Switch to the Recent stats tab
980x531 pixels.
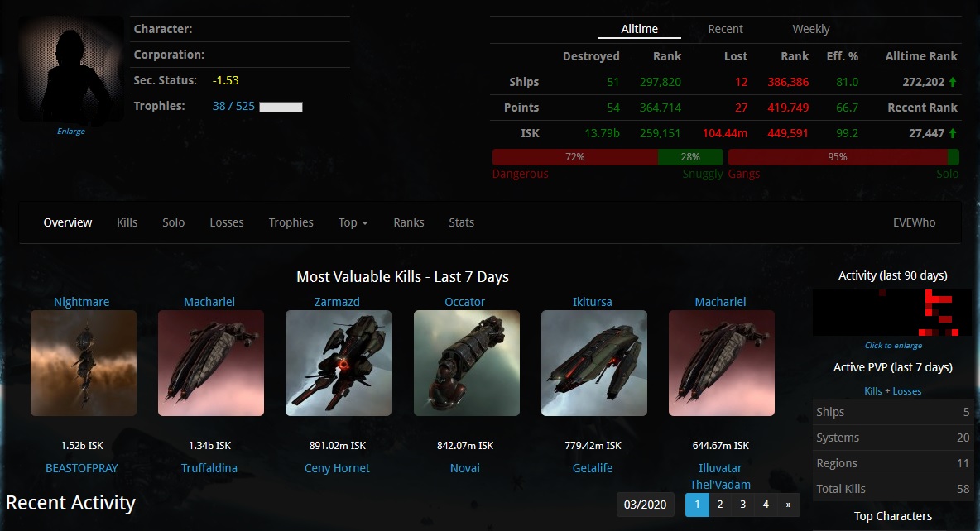725,29
